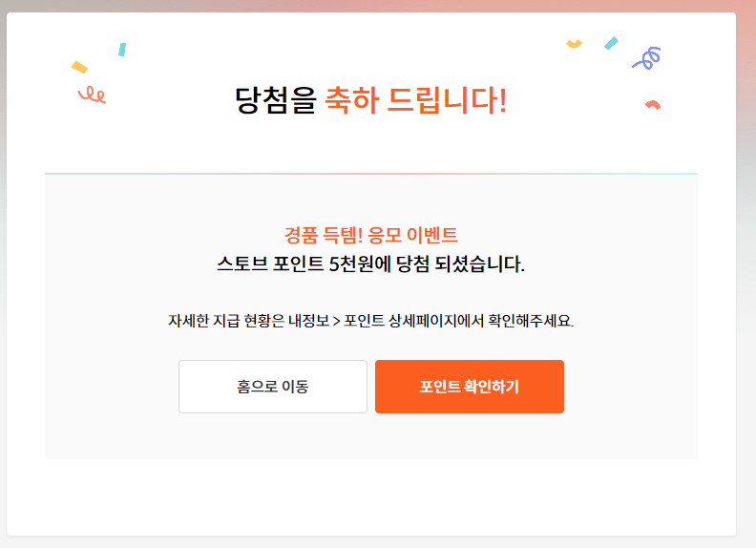756x548 pixels.
Task: Click the 확인해주세요 text at sentence end
Action: pyautogui.click(x=531, y=321)
